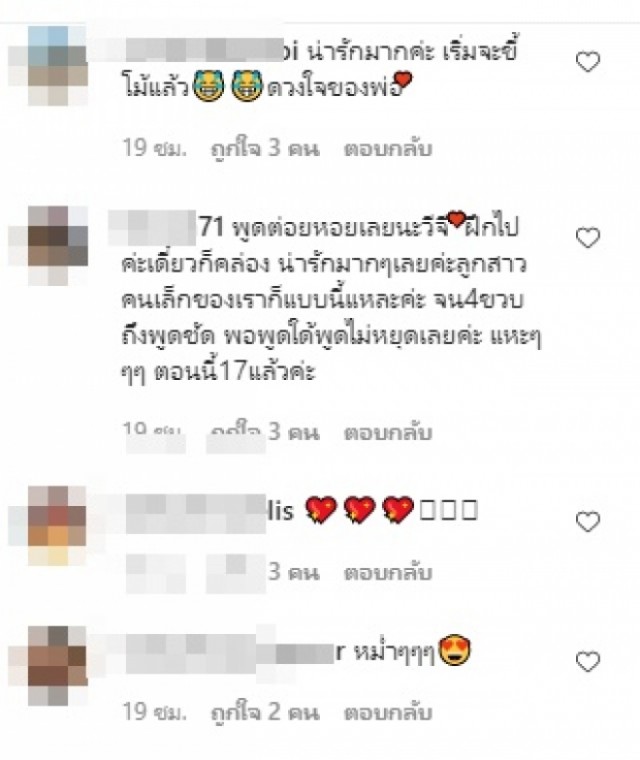View likes ถูกใจ 3 คน on first comment
The image size is (640, 760).
tap(265, 148)
